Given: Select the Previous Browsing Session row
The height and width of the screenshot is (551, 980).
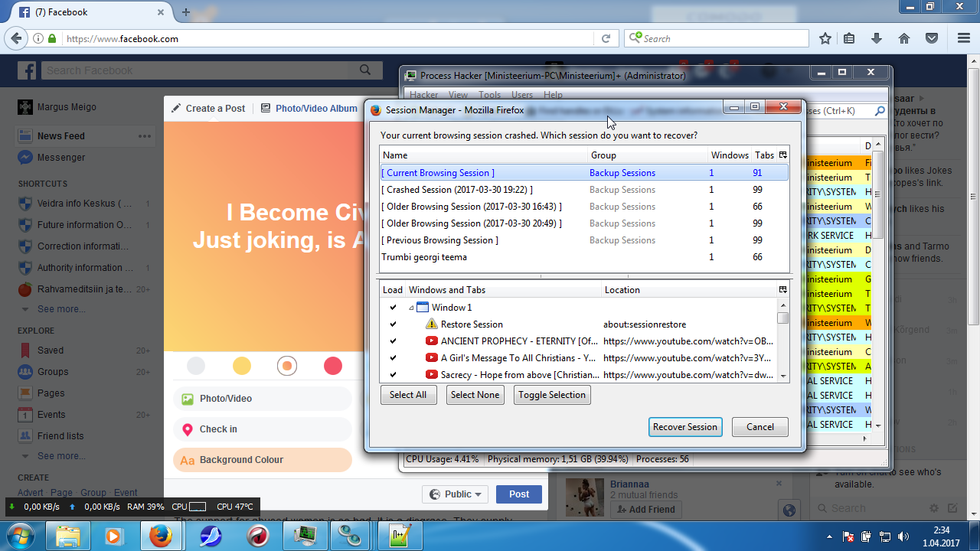Looking at the screenshot, I should tap(584, 240).
